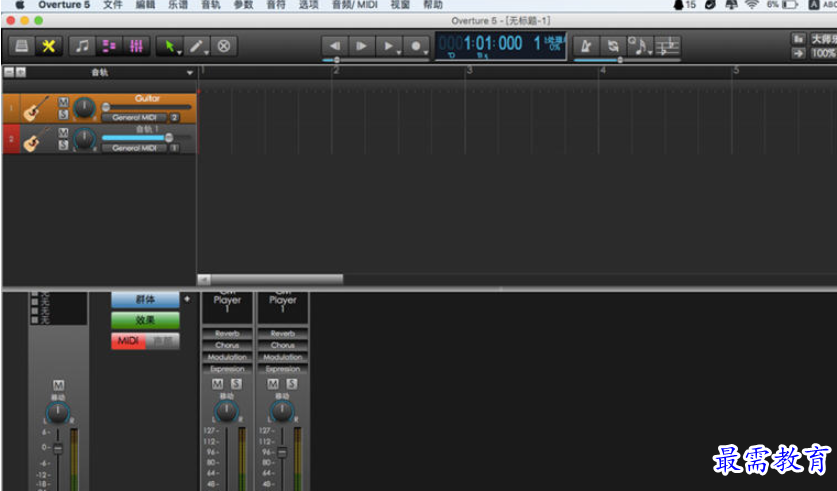Solo the Guitar track
Viewport: 837px width, 491px height.
click(x=63, y=114)
